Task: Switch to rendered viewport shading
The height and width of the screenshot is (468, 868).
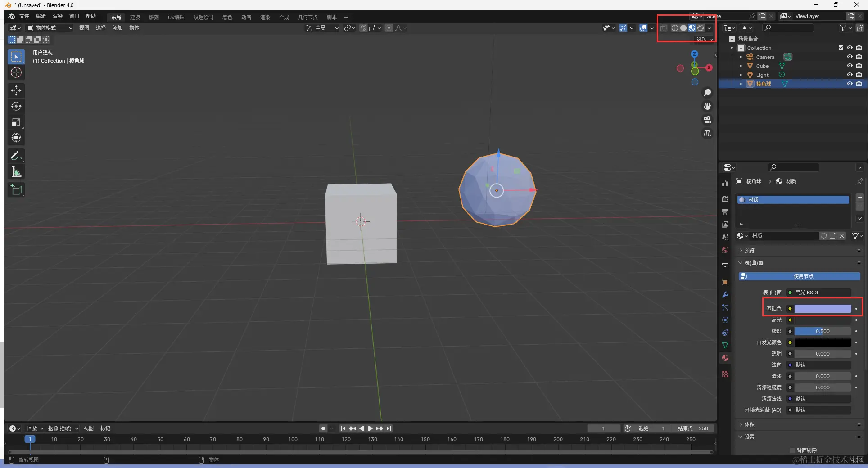Action: [x=701, y=28]
